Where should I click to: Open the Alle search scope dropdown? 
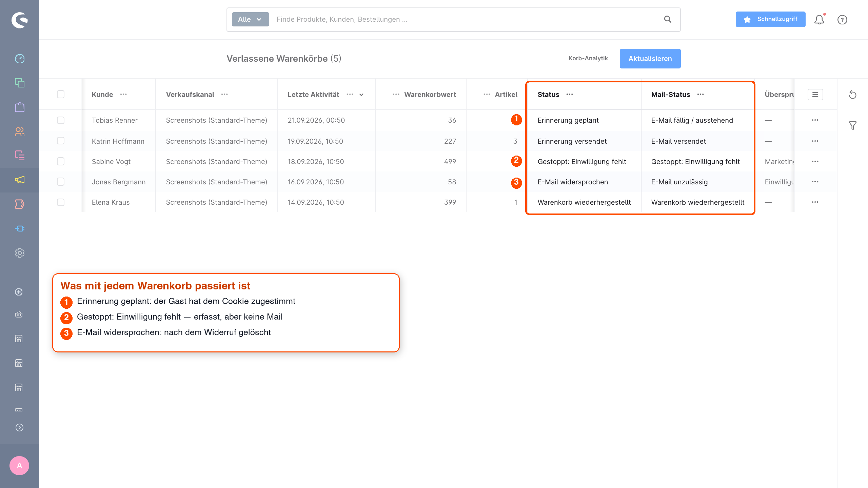click(250, 19)
